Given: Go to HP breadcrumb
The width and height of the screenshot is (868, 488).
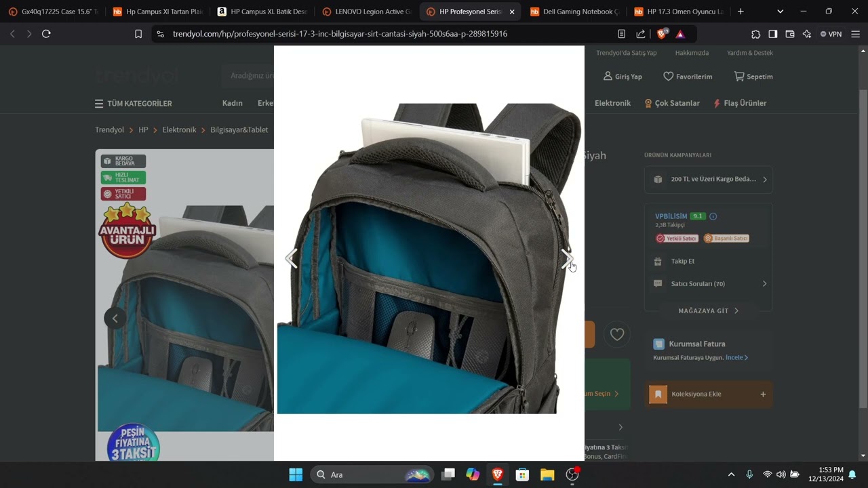Looking at the screenshot, I should coord(143,129).
